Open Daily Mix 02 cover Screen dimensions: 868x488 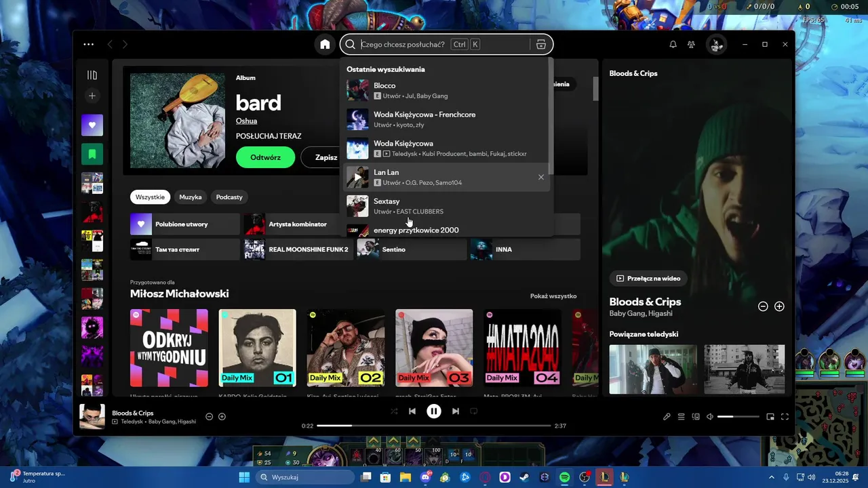346,348
